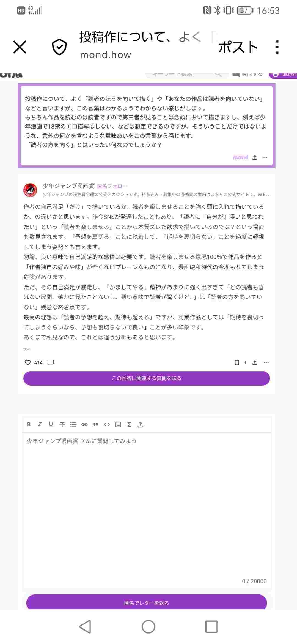Apply bold formatting in the editor toolbar
Image resolution: width=297 pixels, height=644 pixels.
[x=29, y=424]
